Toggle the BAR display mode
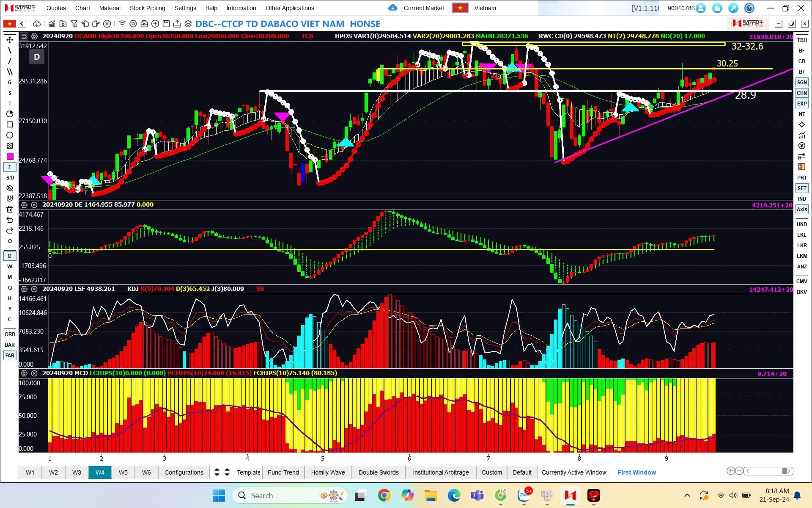The image size is (812, 508). click(10, 345)
